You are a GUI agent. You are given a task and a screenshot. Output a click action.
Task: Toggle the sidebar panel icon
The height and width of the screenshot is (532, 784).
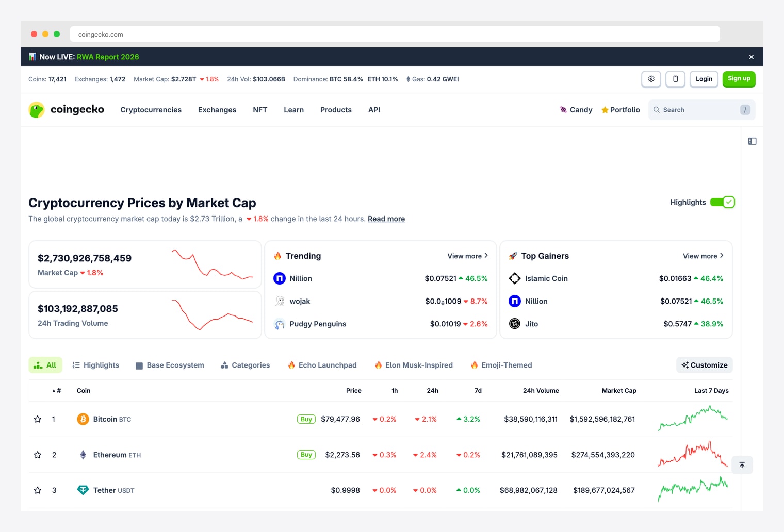752,141
